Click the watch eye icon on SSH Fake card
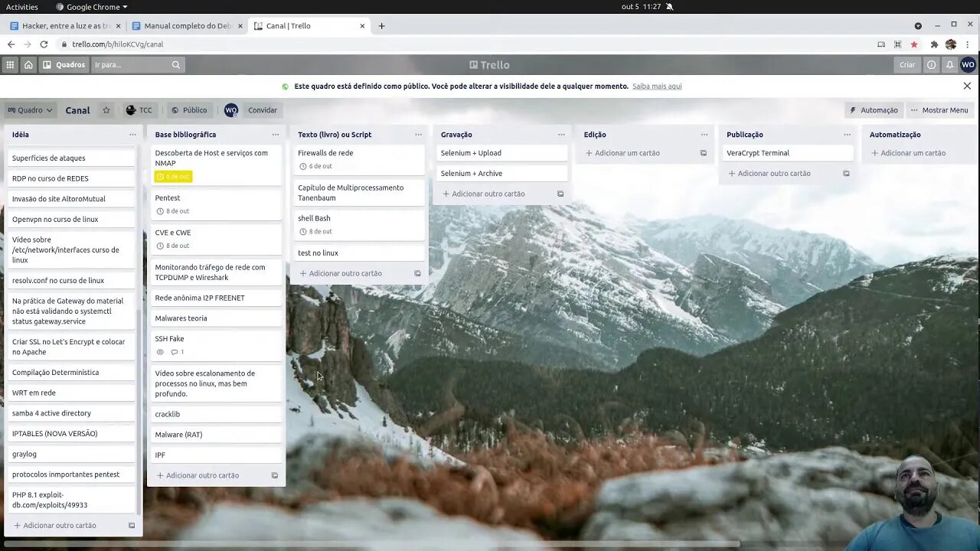Viewport: 980px width, 551px height. (160, 352)
